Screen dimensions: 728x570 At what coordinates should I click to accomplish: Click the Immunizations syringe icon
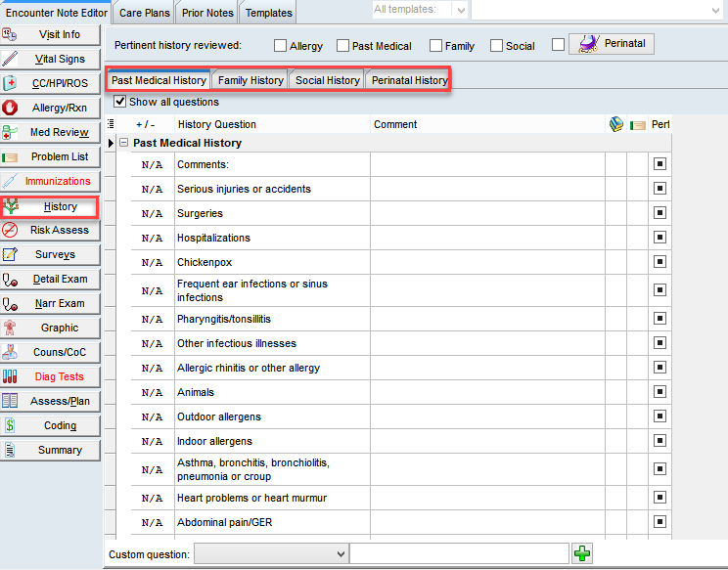point(9,181)
